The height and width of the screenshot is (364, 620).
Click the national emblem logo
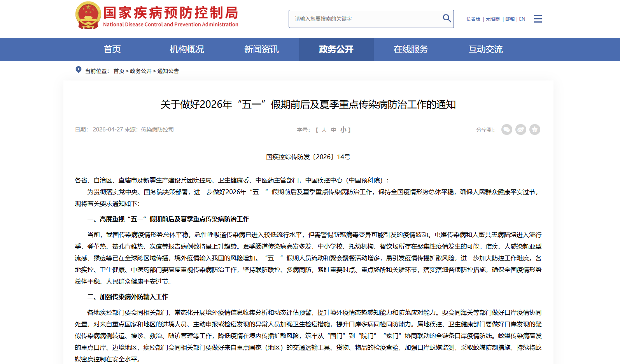88,16
